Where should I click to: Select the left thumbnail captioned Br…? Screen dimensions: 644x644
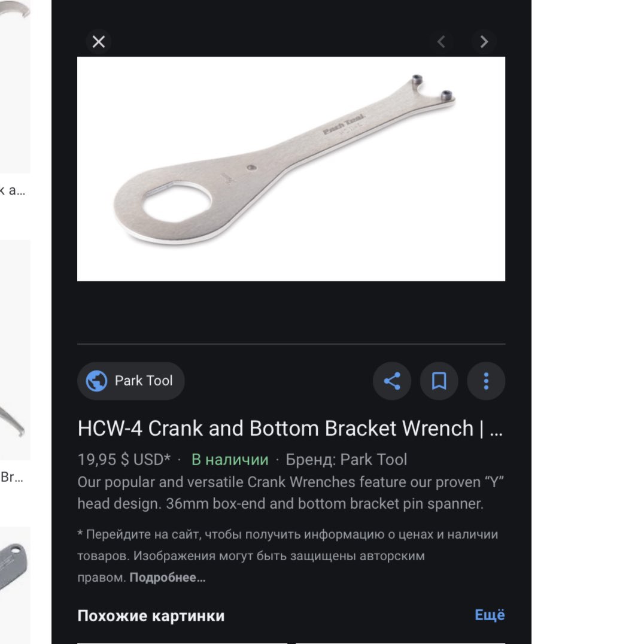15,350
